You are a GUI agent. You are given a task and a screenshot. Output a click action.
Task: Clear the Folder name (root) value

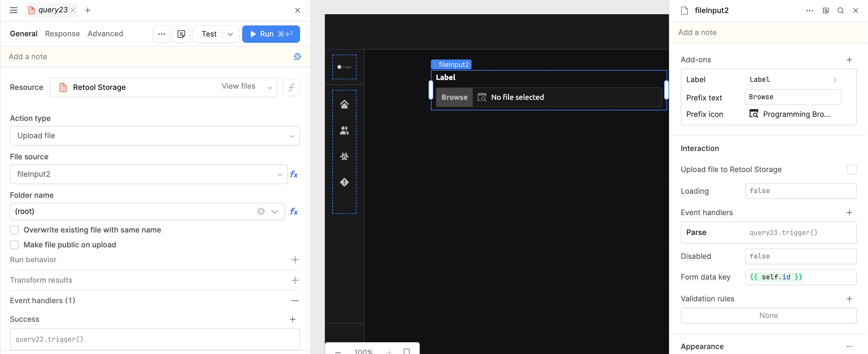pos(261,211)
